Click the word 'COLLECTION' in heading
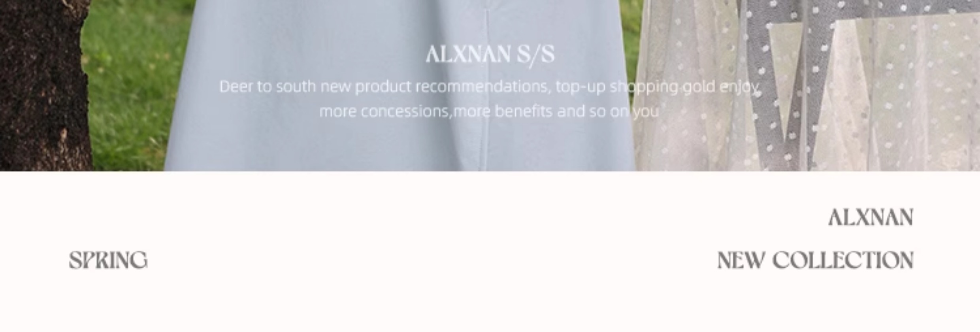The width and height of the screenshot is (980, 332). (843, 260)
